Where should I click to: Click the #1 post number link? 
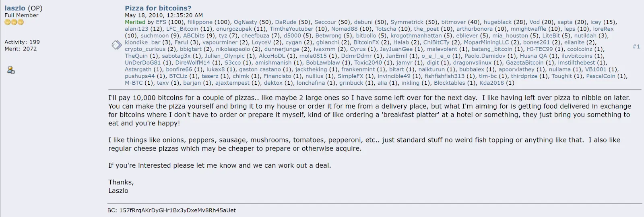(x=636, y=47)
